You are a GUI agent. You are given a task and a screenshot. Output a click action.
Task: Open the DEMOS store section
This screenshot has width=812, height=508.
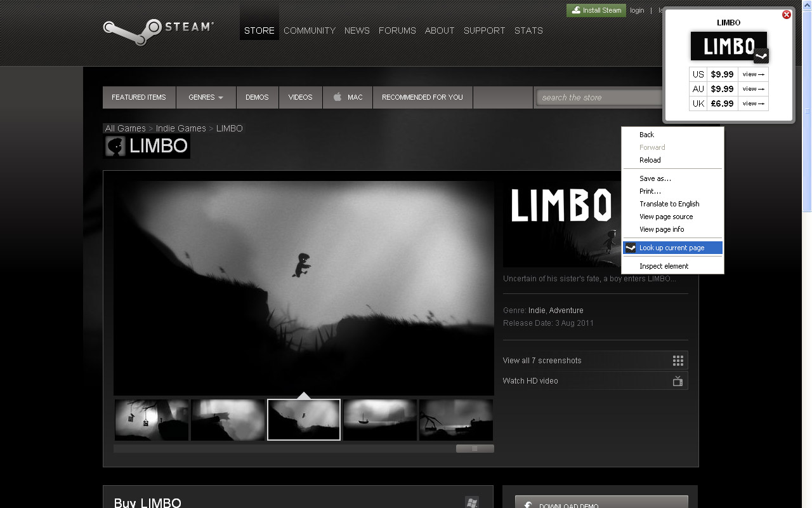click(x=258, y=97)
